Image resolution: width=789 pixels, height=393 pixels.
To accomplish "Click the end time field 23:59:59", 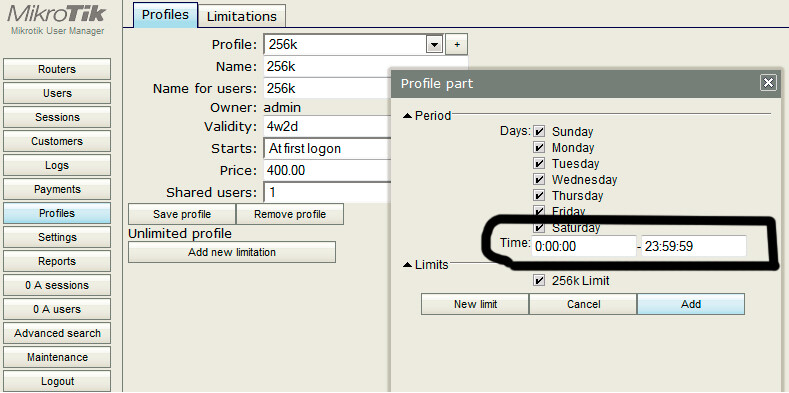I will pyautogui.click(x=694, y=246).
